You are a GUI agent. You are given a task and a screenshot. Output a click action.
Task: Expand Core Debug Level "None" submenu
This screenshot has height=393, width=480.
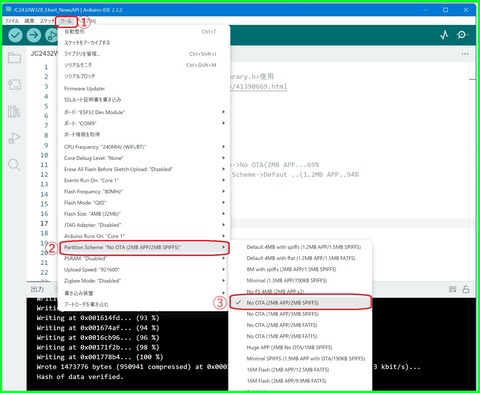point(144,158)
